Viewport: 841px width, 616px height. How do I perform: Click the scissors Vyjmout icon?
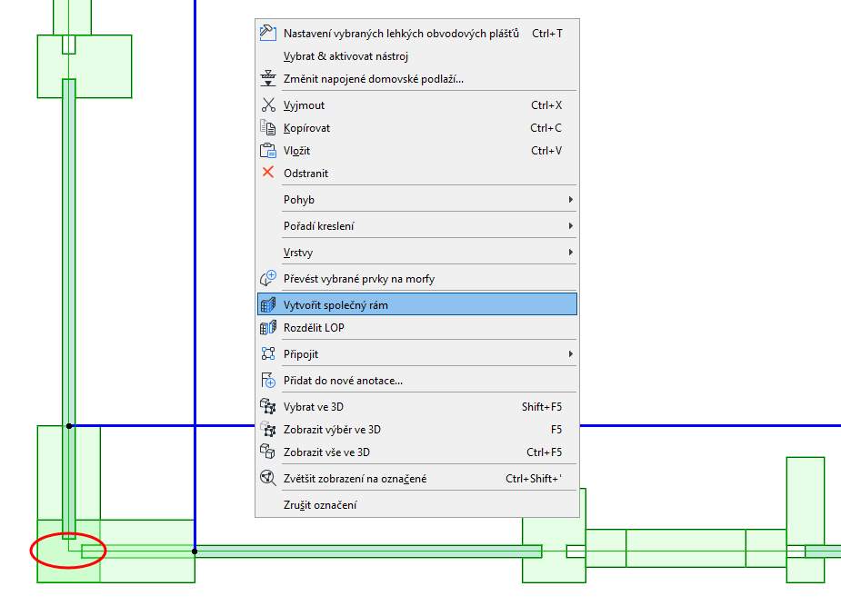pyautogui.click(x=267, y=105)
